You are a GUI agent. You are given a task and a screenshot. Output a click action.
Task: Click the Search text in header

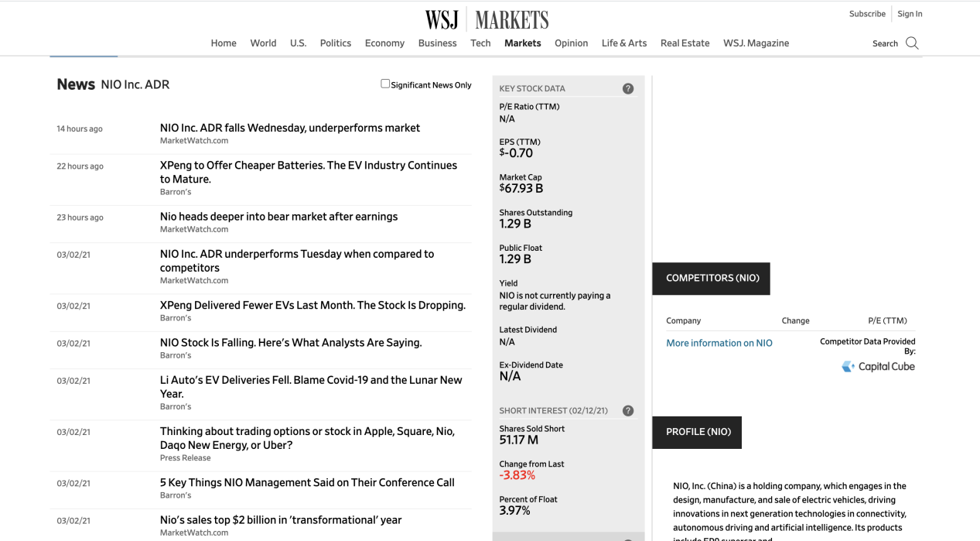pos(885,44)
